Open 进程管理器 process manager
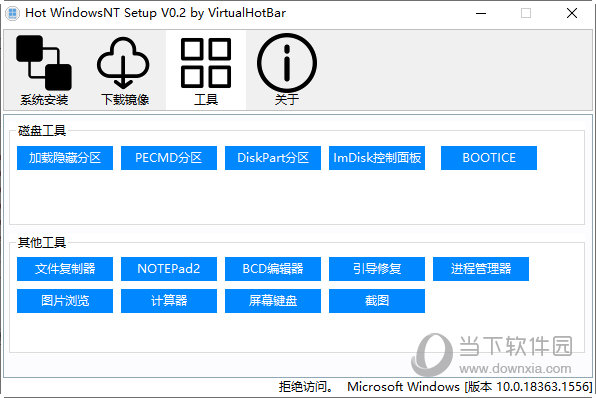The width and height of the screenshot is (596, 398). pyautogui.click(x=481, y=269)
